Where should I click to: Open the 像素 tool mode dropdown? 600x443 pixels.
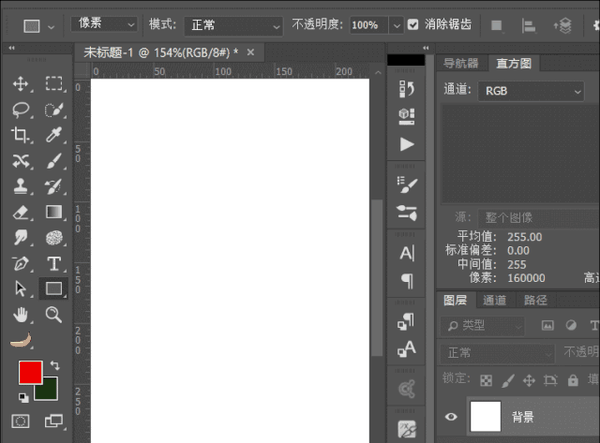tap(104, 24)
